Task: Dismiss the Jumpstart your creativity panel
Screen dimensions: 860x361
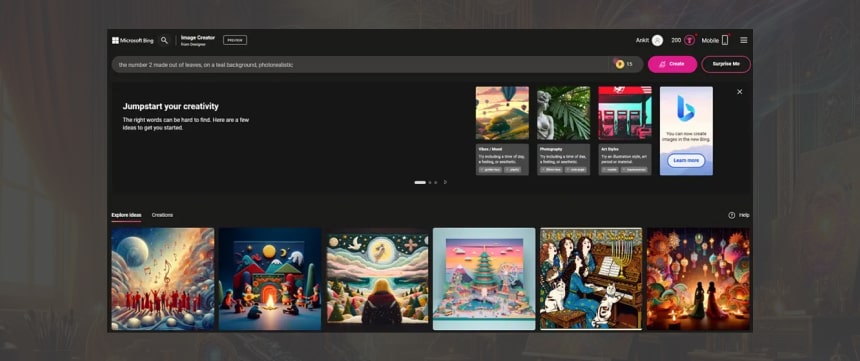Action: point(739,92)
